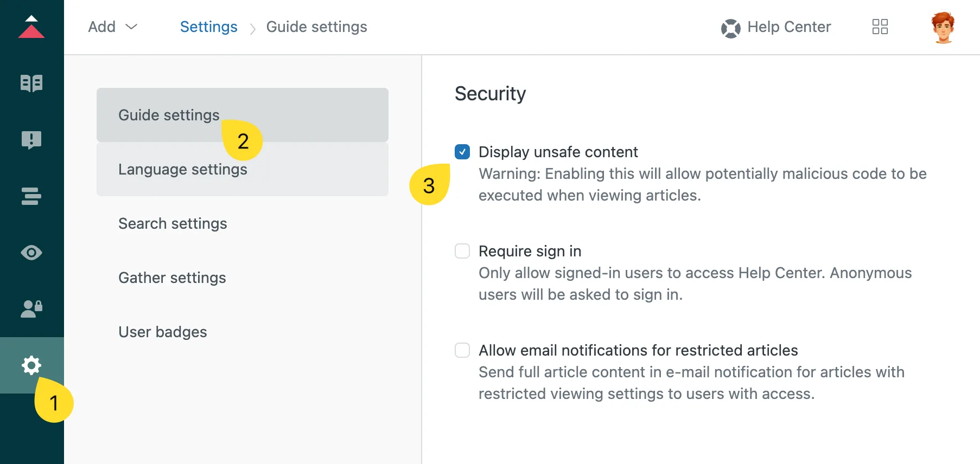Image resolution: width=980 pixels, height=464 pixels.
Task: Uncheck Display unsafe content checkbox
Action: tap(462, 152)
